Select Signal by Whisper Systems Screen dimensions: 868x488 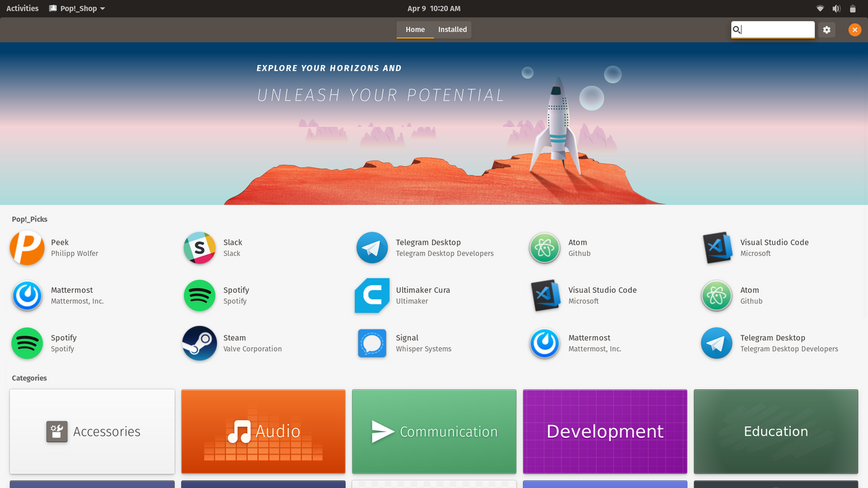[372, 343]
